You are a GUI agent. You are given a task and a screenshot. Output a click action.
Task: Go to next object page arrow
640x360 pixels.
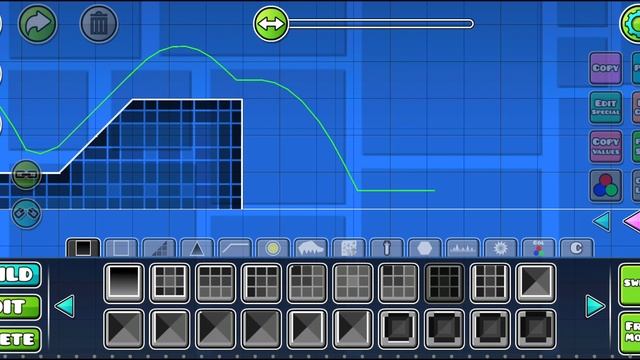(x=595, y=306)
